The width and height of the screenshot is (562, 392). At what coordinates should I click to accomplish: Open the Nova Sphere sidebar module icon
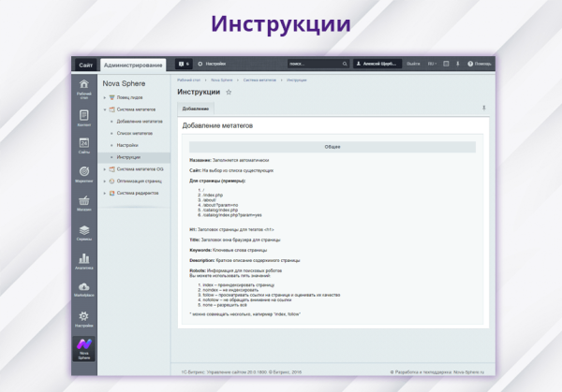click(x=84, y=349)
